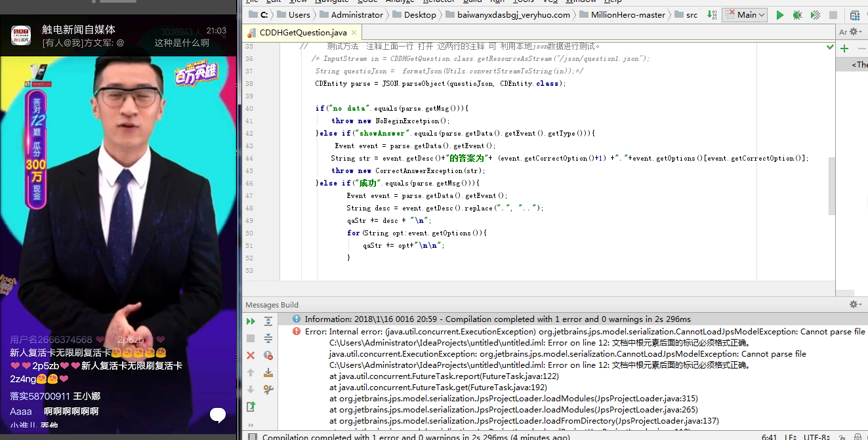Select the Error Internal error message
The image size is (868, 440).
[x=579, y=331]
